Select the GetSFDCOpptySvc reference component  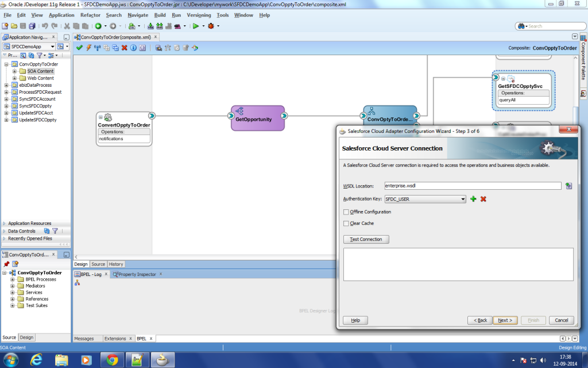click(x=524, y=90)
